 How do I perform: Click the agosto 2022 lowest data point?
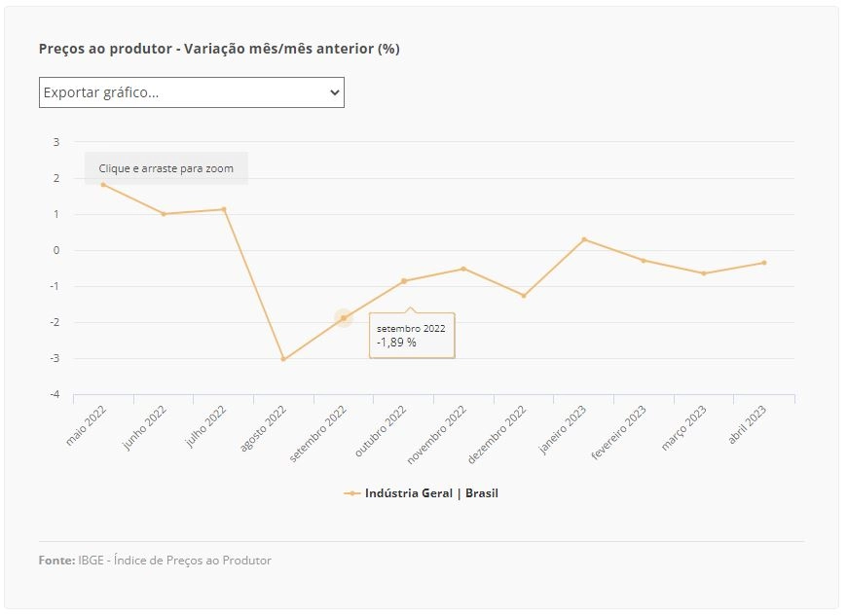283,359
